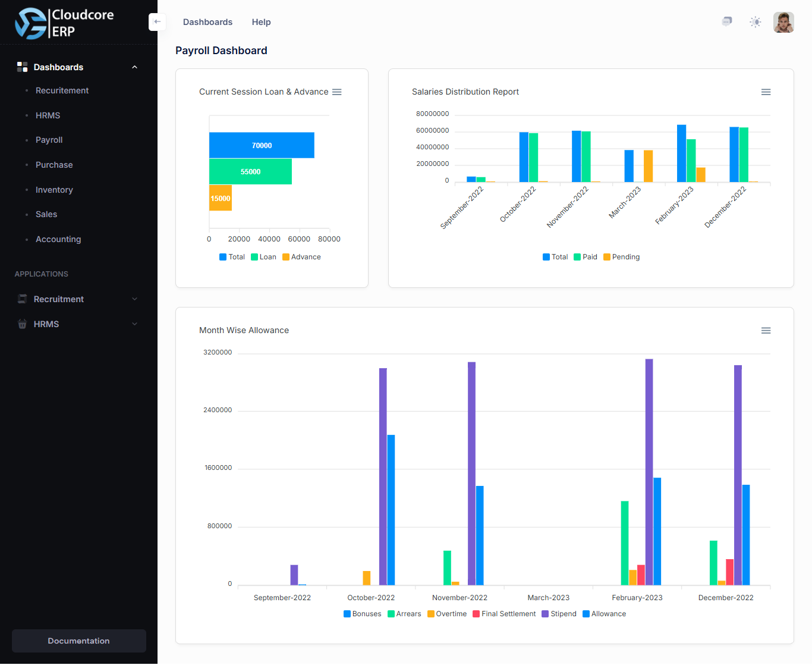This screenshot has width=812, height=665.
Task: Open the Dashboards top menu
Action: click(x=207, y=22)
